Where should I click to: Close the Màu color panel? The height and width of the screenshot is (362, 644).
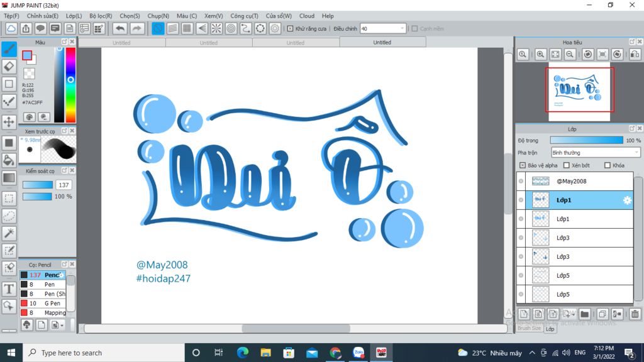[x=72, y=42]
